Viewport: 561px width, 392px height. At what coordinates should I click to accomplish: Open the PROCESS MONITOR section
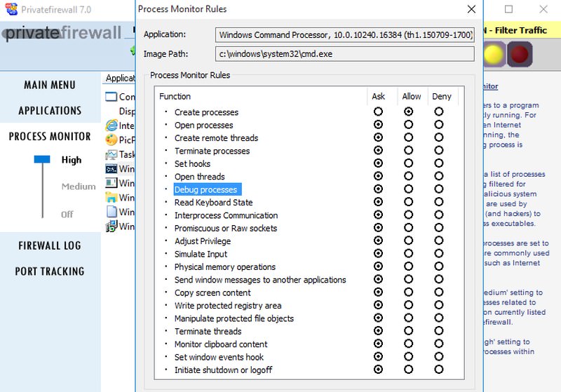point(50,136)
